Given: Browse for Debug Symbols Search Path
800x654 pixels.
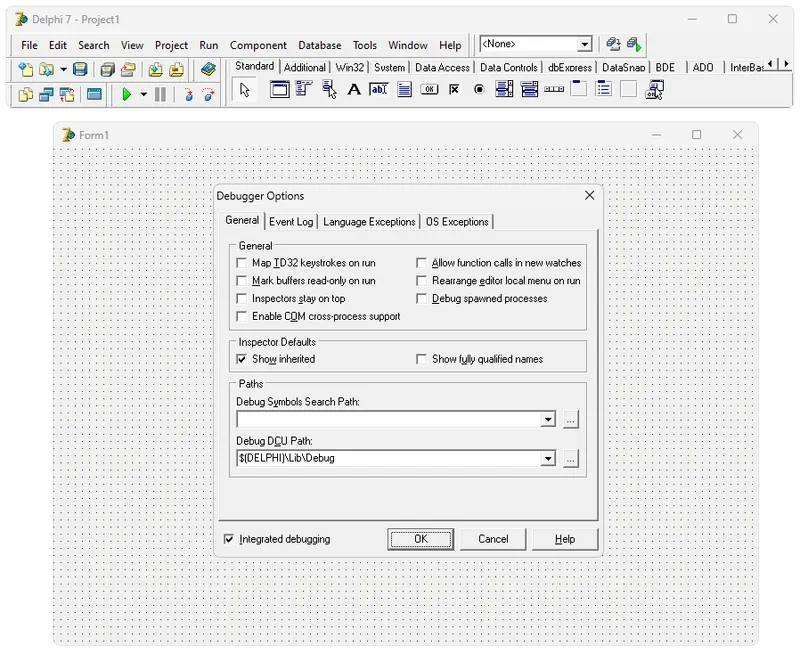Looking at the screenshot, I should coord(570,420).
